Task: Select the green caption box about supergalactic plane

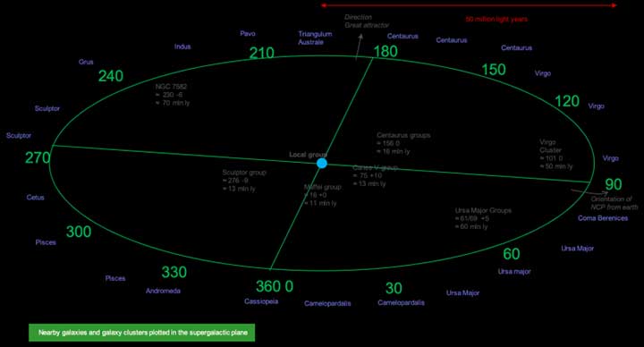Action: (141, 333)
